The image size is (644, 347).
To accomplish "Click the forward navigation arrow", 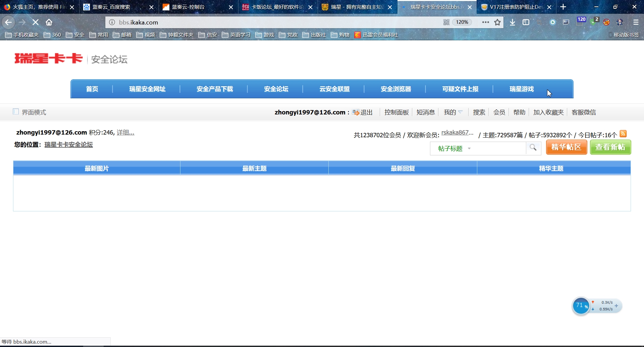I will [x=22, y=22].
